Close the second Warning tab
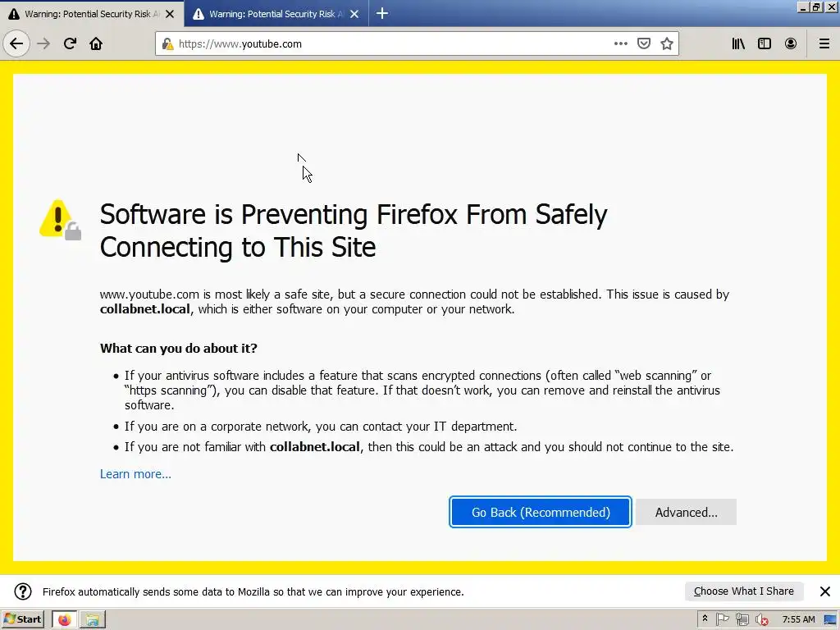Screen dimensions: 840x630 354,14
